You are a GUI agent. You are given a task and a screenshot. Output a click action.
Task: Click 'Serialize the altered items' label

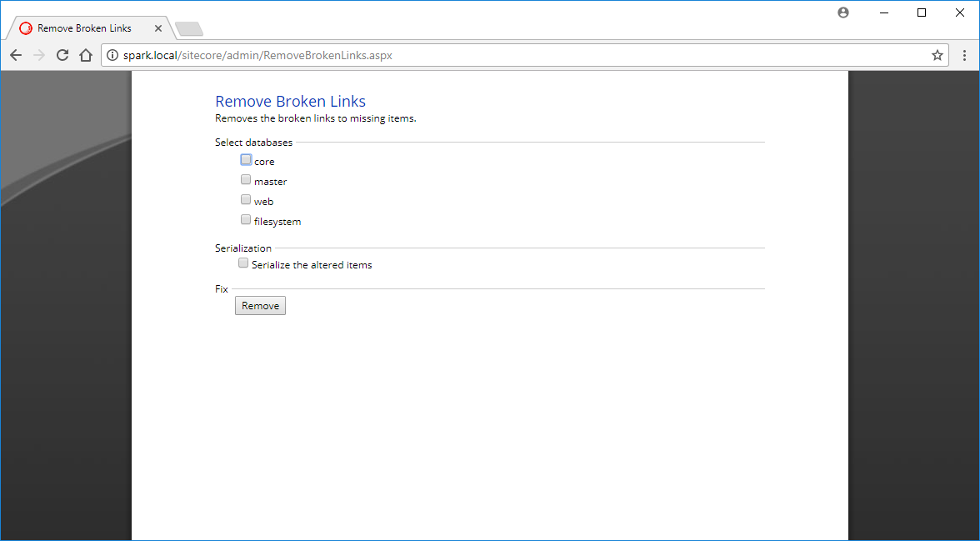[x=312, y=264]
